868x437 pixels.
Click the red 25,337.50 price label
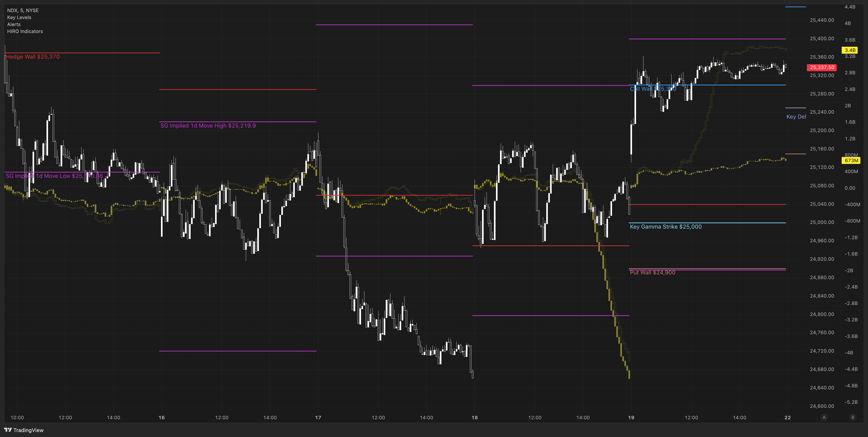point(822,67)
